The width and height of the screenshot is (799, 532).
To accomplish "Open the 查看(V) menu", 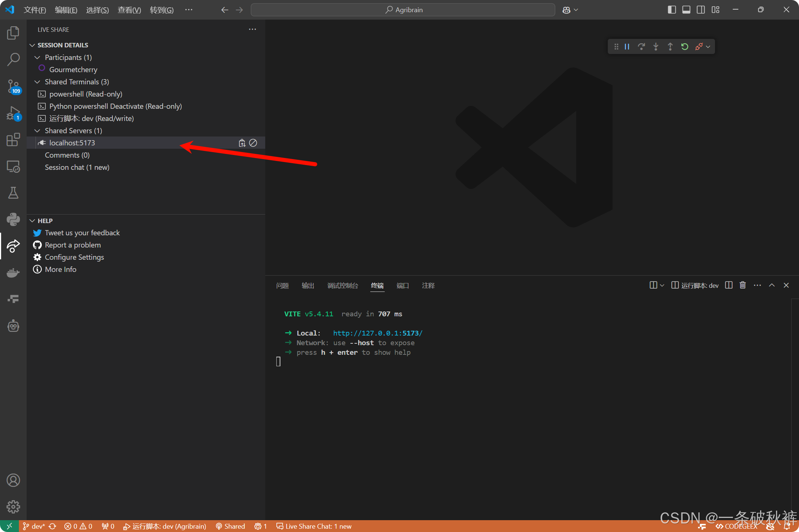I will 129,10.
